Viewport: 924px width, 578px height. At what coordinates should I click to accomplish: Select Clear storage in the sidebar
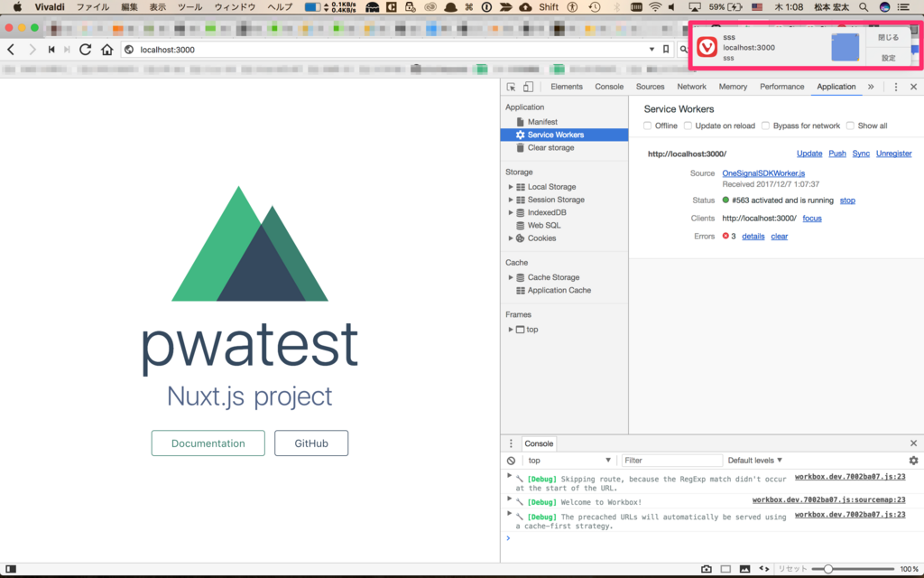pos(550,147)
